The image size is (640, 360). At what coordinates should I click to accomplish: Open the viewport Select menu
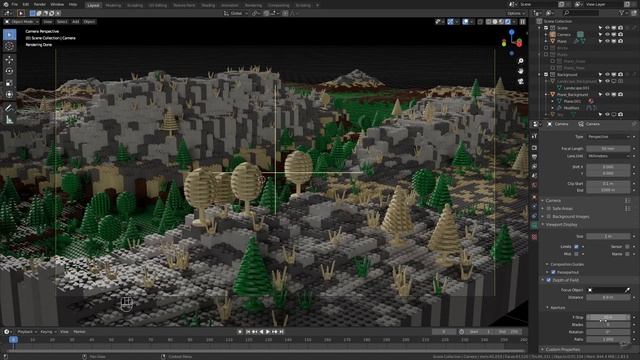(62, 22)
